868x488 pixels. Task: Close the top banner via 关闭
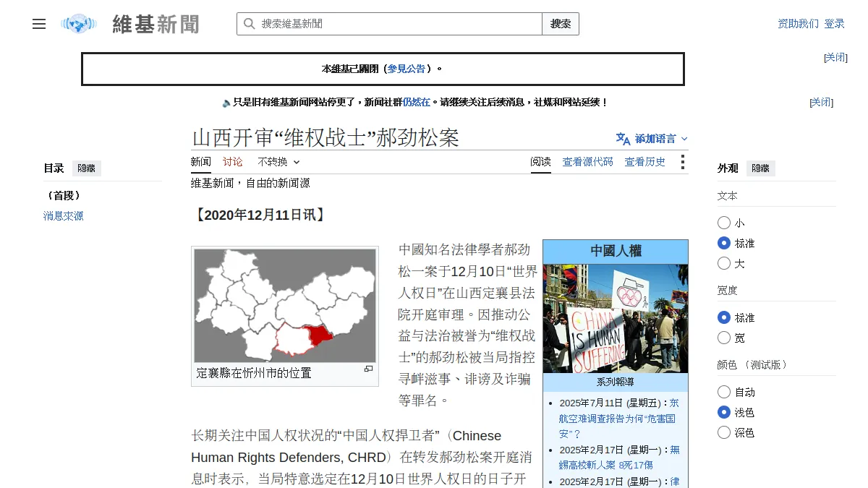click(835, 57)
